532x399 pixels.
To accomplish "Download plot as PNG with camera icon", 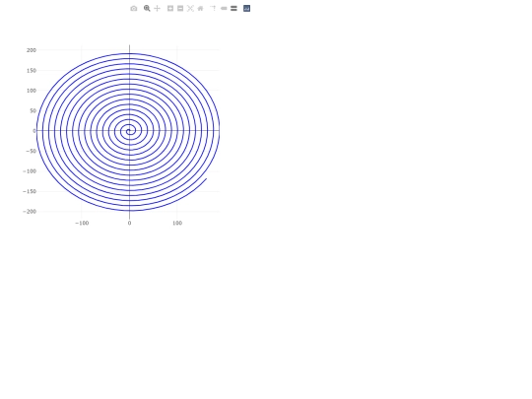I will [x=134, y=9].
